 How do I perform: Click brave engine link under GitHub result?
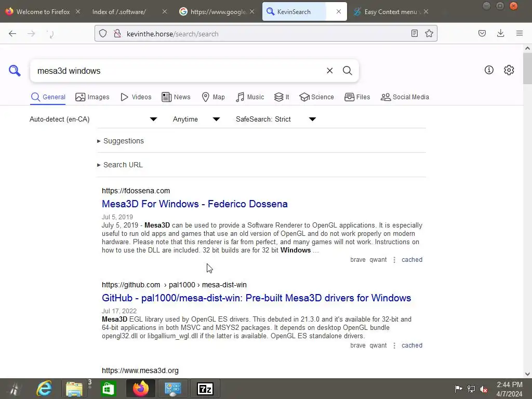(357, 345)
